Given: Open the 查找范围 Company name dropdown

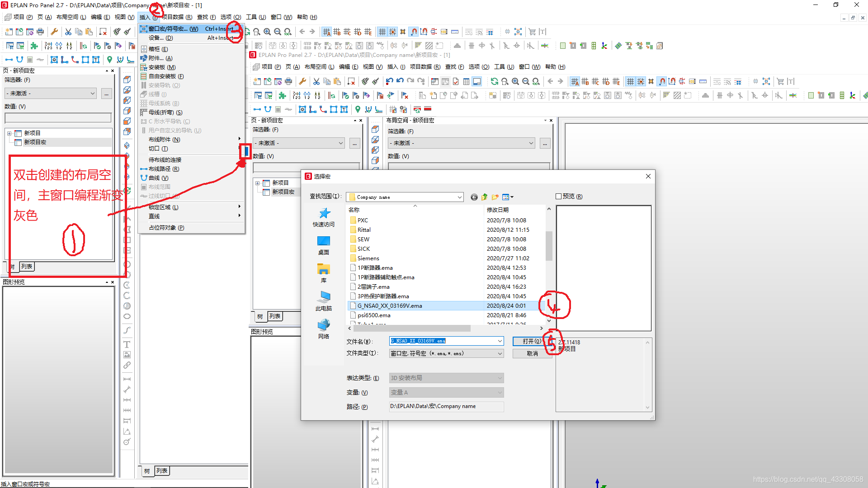Looking at the screenshot, I should 459,197.
